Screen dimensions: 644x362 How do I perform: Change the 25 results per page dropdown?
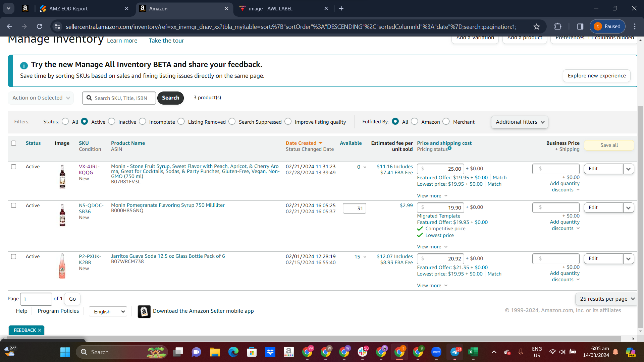coord(607,299)
